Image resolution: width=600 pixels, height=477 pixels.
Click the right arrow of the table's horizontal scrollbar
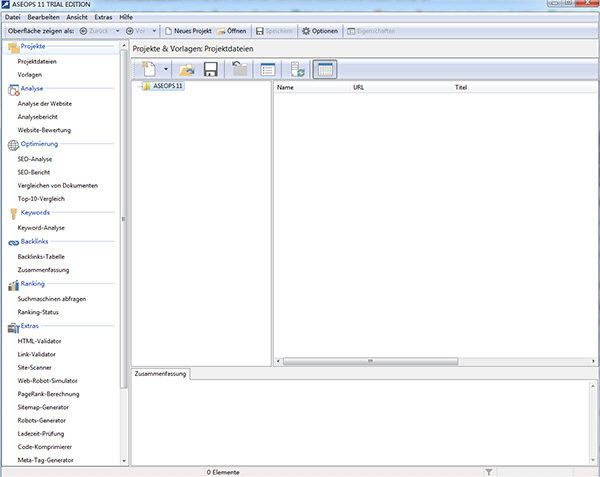coord(593,361)
